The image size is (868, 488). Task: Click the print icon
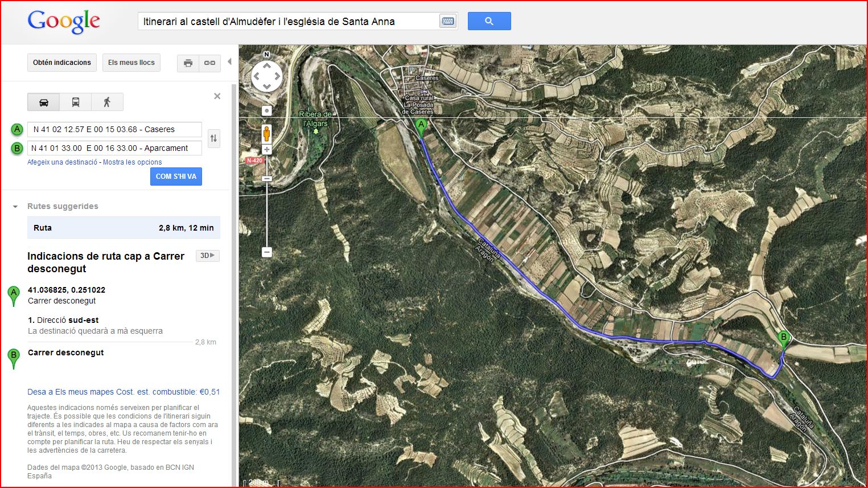click(x=188, y=63)
